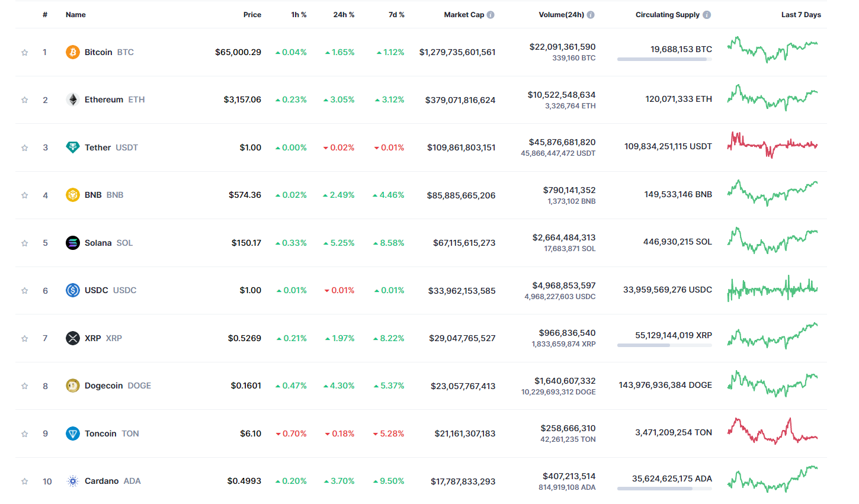Viewport: 859px width, 504px height.
Task: Star Dogecoin to add to watchlist
Action: (x=25, y=386)
